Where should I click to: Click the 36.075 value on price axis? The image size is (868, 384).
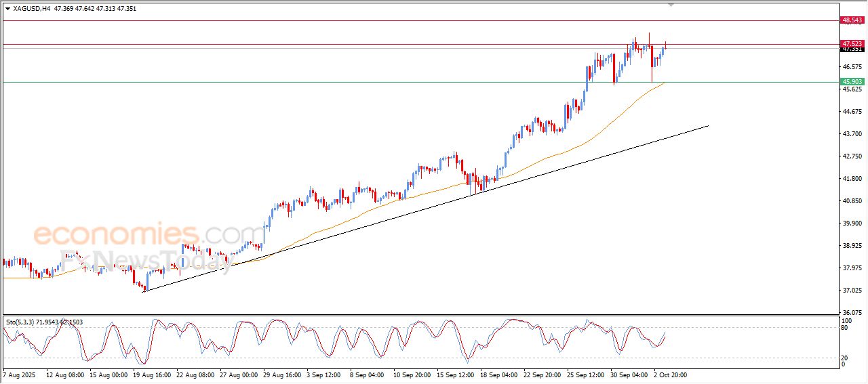point(852,312)
